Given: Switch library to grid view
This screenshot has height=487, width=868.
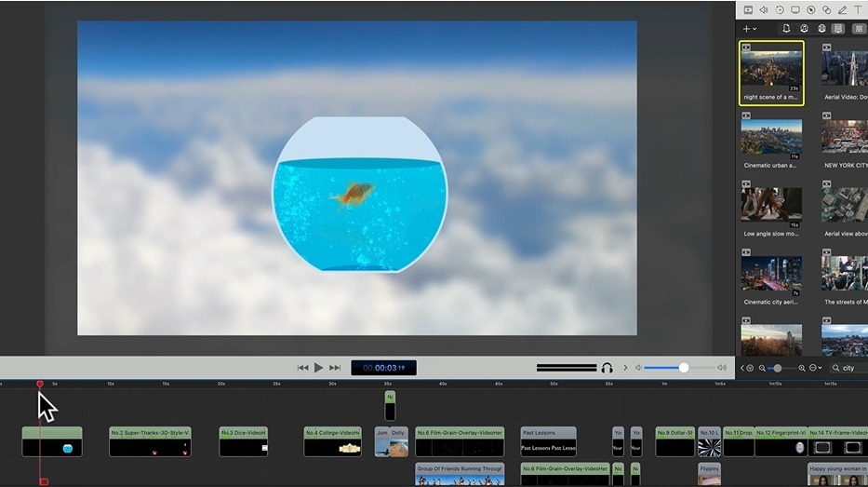Looking at the screenshot, I should click(x=859, y=29).
